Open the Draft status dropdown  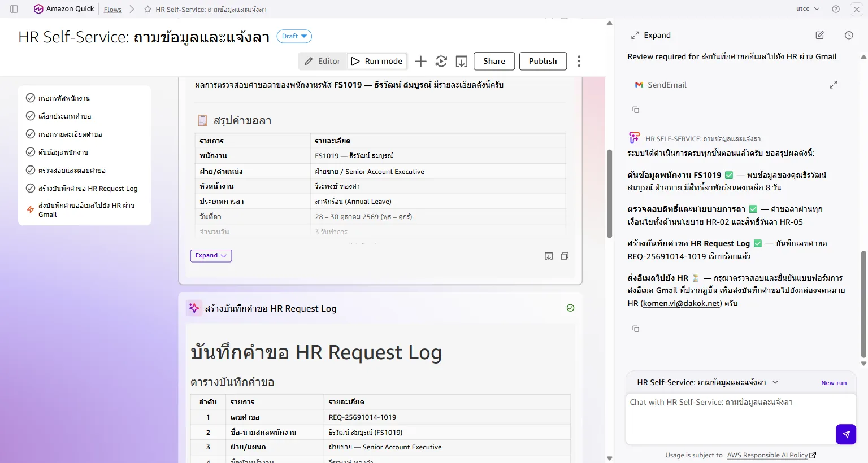[x=294, y=36]
